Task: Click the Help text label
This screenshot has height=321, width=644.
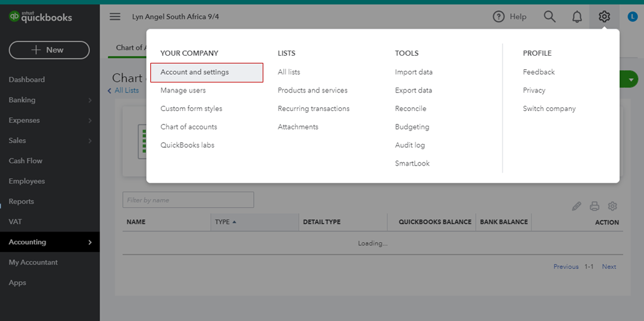Action: pyautogui.click(x=518, y=17)
